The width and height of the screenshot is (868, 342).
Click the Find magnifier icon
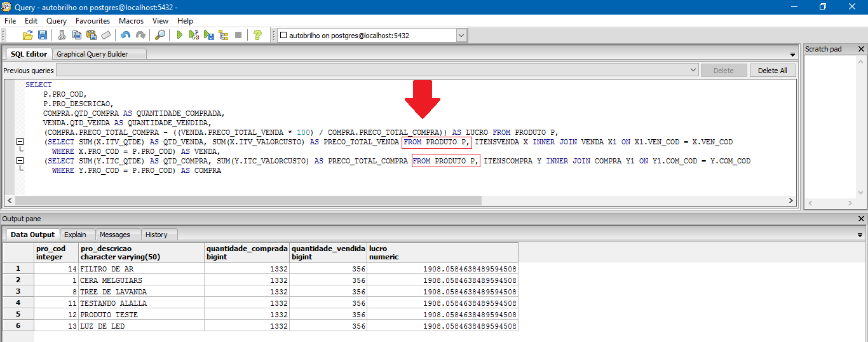point(160,36)
